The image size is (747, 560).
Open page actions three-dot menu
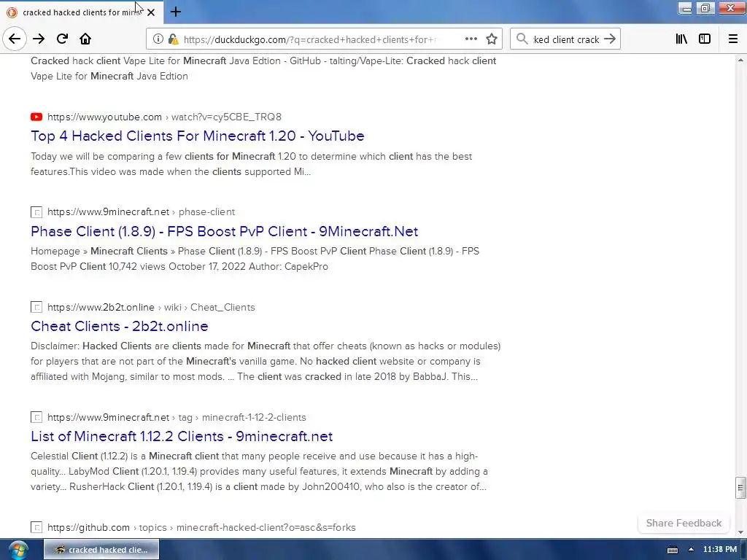point(471,39)
